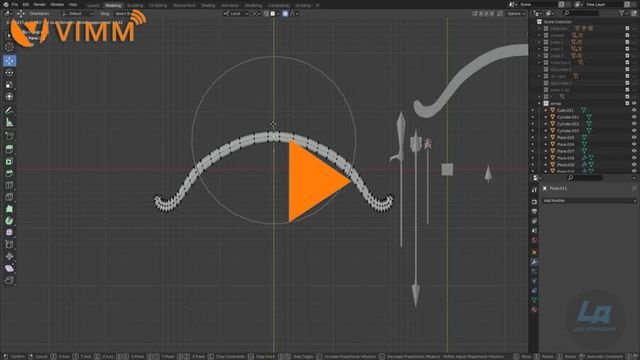Activate the Knife tool
This screenshot has width=640, height=360.
coord(9,197)
